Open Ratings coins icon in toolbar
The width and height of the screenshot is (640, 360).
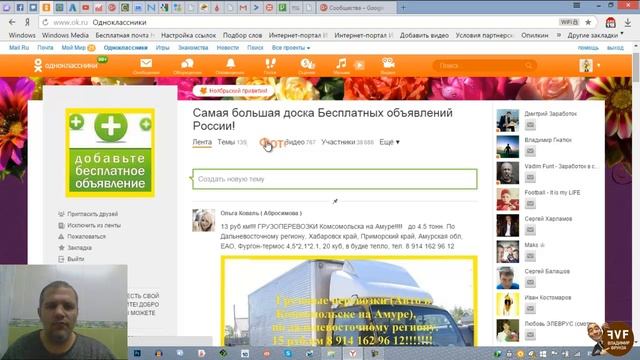tap(307, 64)
